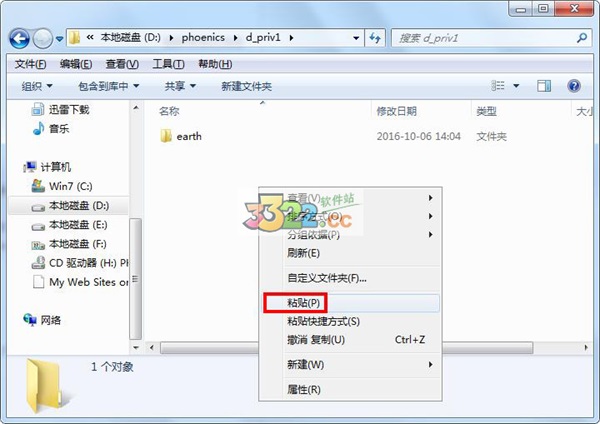600x424 pixels.
Task: Click the sidebar vertical scrollbar thumb
Action: (x=135, y=279)
